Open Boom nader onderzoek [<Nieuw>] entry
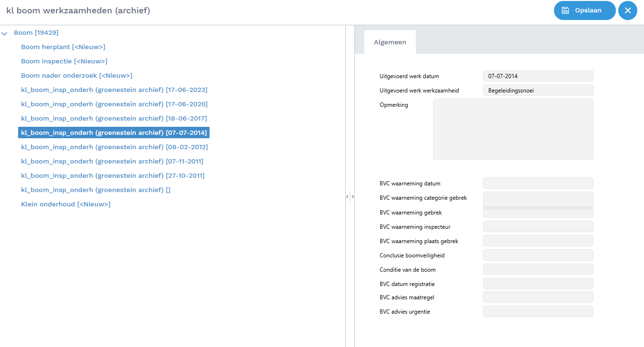This screenshot has height=347, width=644. [x=76, y=75]
